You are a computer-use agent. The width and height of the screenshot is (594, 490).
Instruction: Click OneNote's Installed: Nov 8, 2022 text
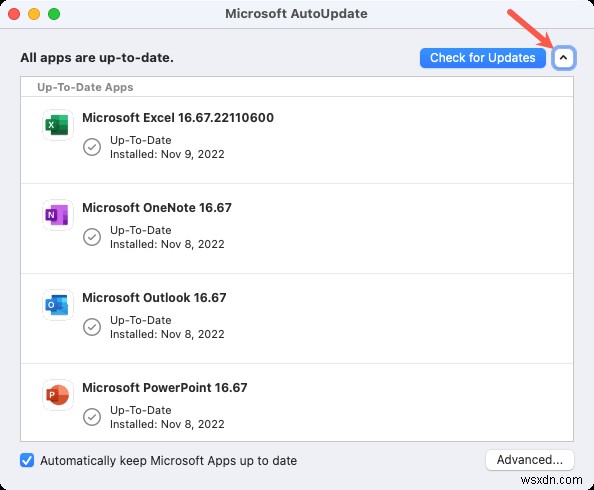point(167,244)
